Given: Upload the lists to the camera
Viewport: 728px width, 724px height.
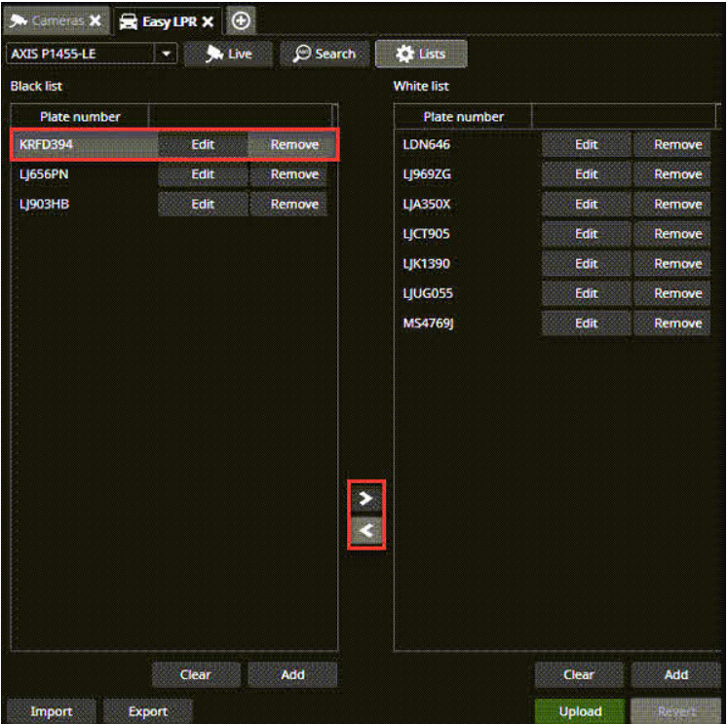Looking at the screenshot, I should 580,711.
